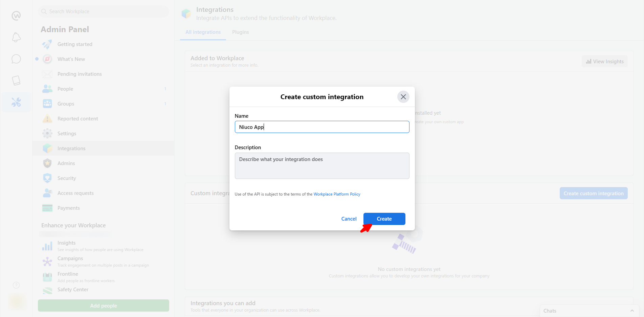Click the What's New compass icon
The width and height of the screenshot is (644, 317).
click(x=47, y=59)
